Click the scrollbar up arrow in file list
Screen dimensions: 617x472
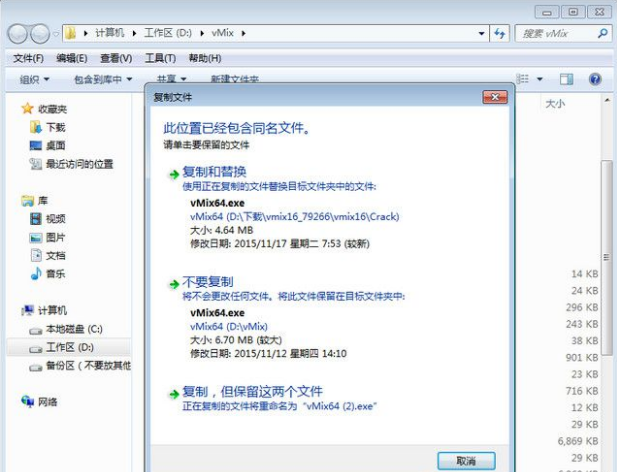[x=607, y=100]
